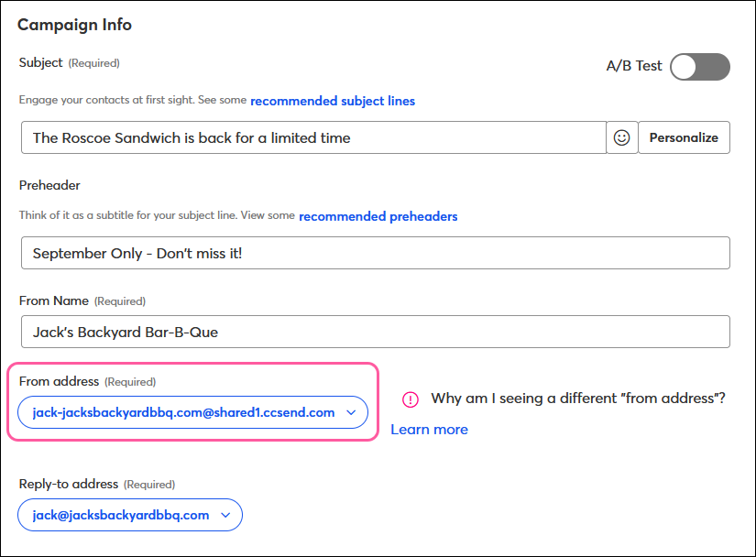Click the 'From Name' label
This screenshot has width=756, height=557.
[54, 300]
